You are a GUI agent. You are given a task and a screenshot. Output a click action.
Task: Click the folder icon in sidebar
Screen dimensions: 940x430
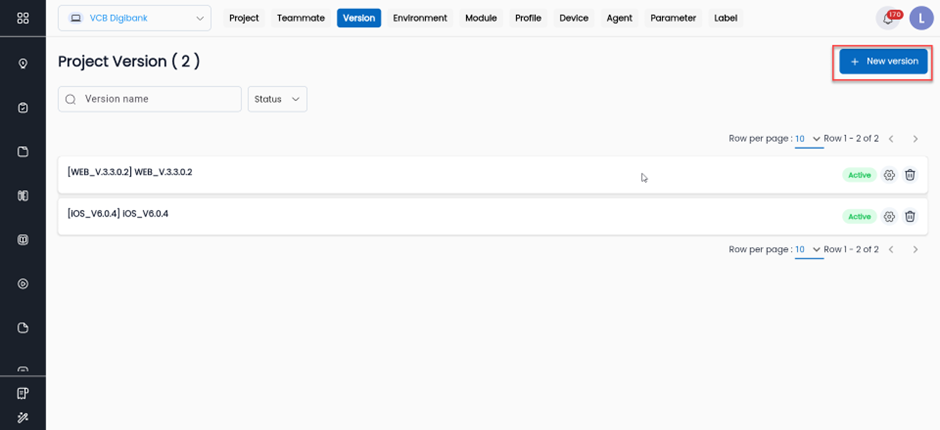pyautogui.click(x=23, y=152)
